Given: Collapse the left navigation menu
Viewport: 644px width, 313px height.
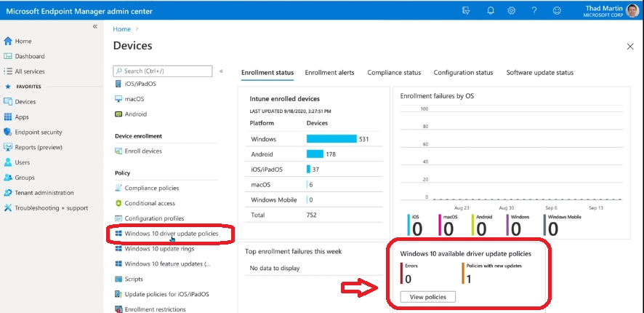Looking at the screenshot, I should [95, 26].
